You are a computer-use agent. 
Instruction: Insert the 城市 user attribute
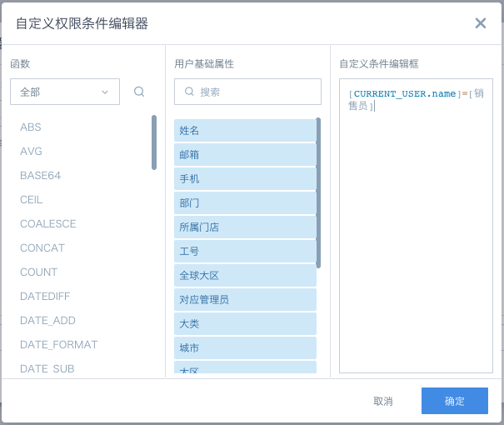point(245,347)
